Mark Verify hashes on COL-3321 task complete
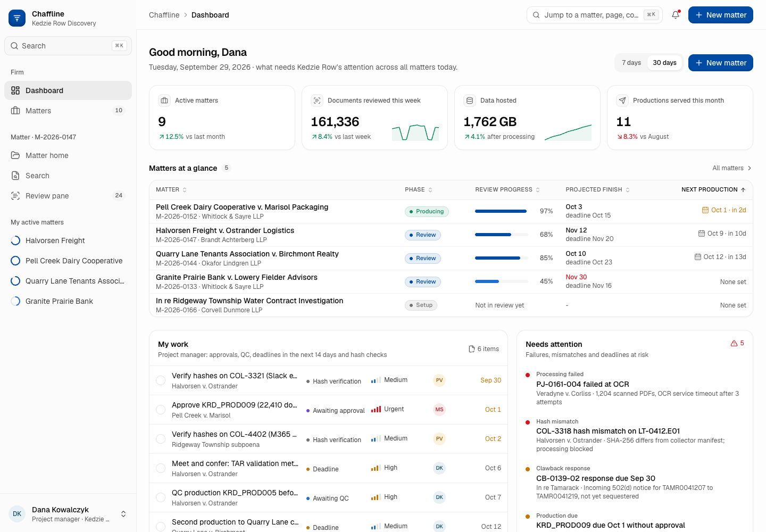Image resolution: width=766 pixels, height=532 pixels. 161,380
